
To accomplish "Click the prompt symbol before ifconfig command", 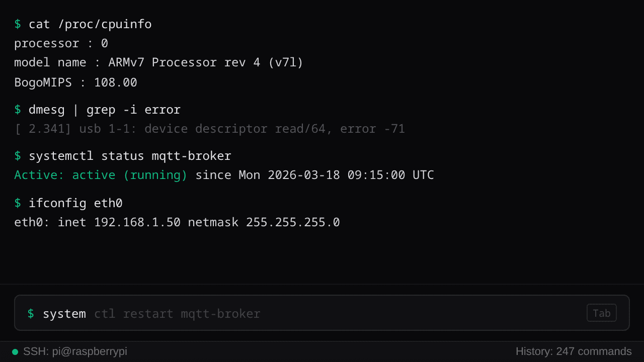I will click(18, 203).
